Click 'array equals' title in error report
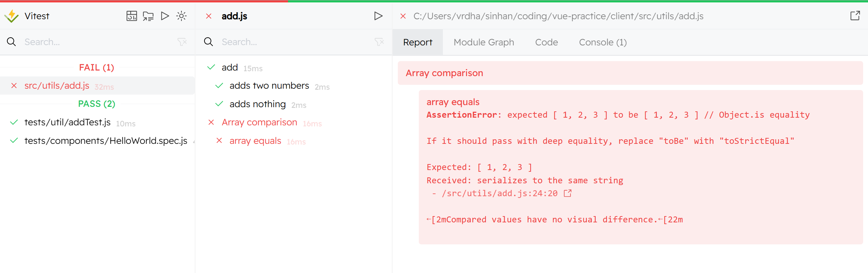The image size is (868, 273). [453, 102]
